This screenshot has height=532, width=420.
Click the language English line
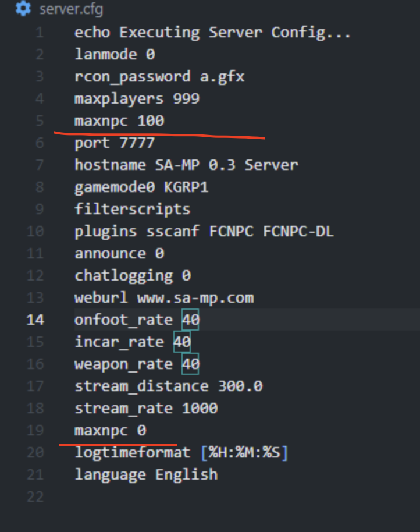(x=147, y=474)
